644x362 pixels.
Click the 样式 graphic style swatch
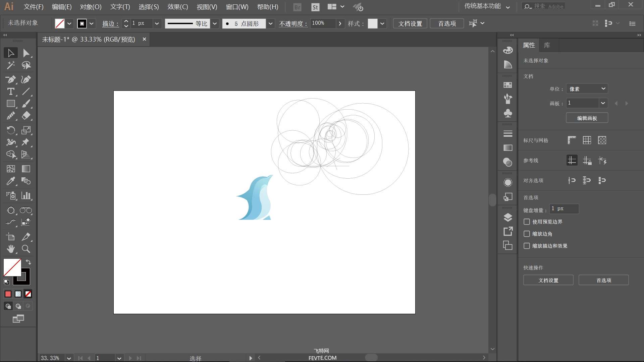[373, 23]
